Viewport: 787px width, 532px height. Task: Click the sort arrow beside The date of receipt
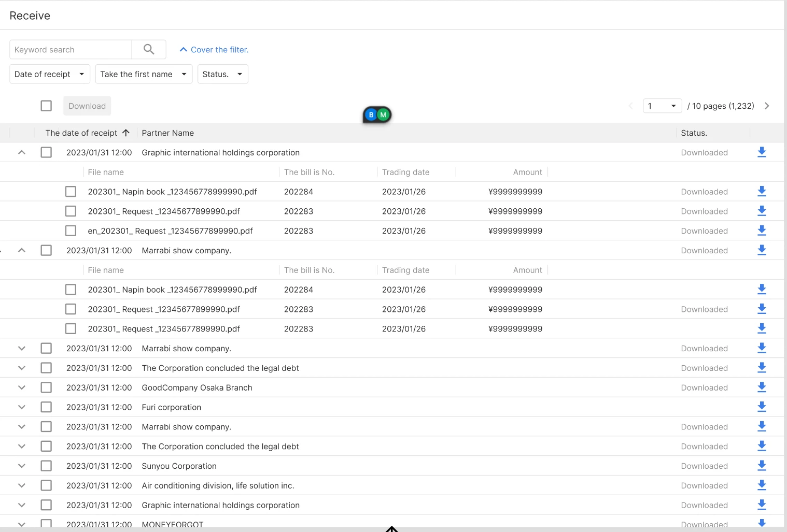click(x=126, y=133)
